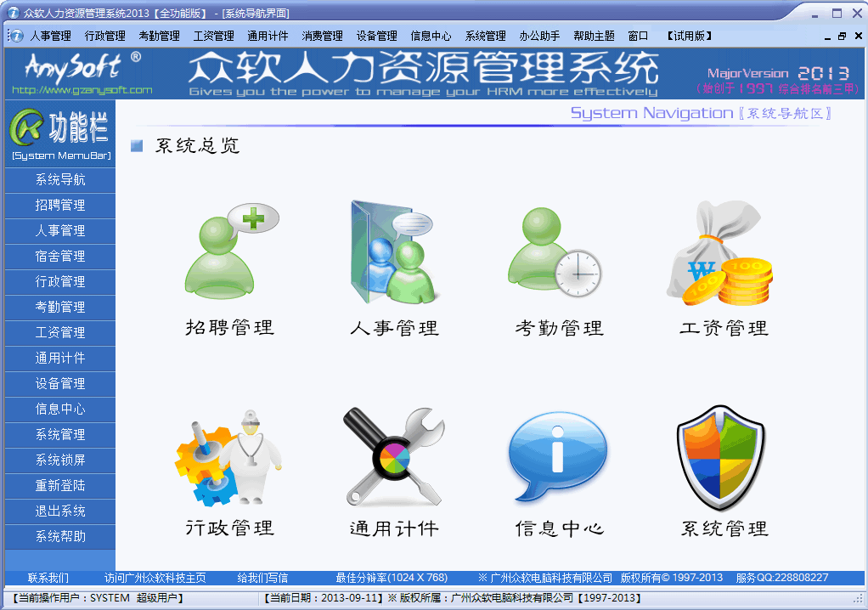The height and width of the screenshot is (610, 868).
Task: Click the info icon left of 人事管理 menu
Action: [x=17, y=36]
